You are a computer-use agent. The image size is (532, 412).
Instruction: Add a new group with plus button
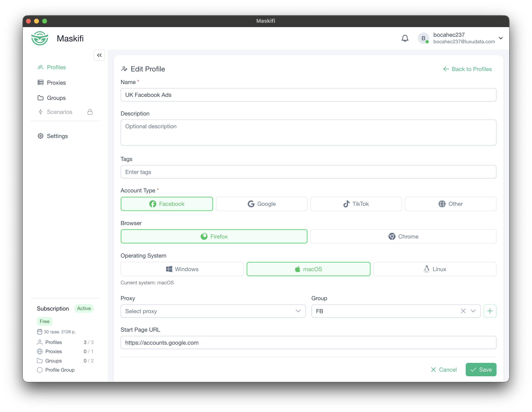tap(490, 311)
